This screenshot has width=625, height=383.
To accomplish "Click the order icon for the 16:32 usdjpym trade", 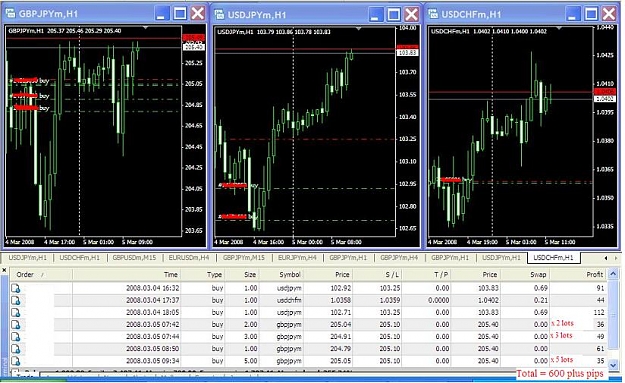I will click(16, 289).
